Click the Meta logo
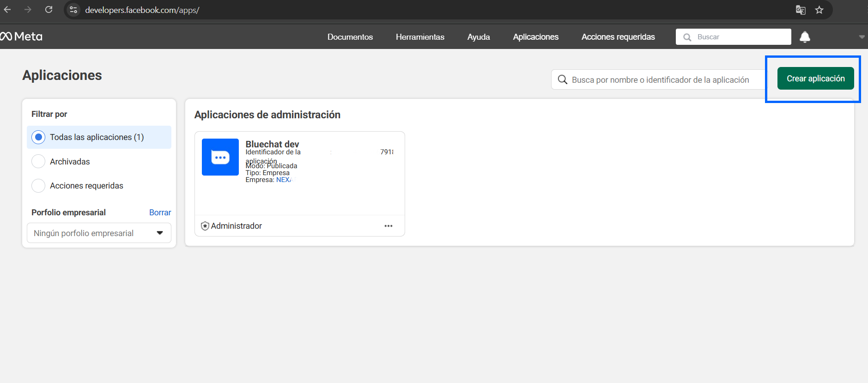 point(21,36)
